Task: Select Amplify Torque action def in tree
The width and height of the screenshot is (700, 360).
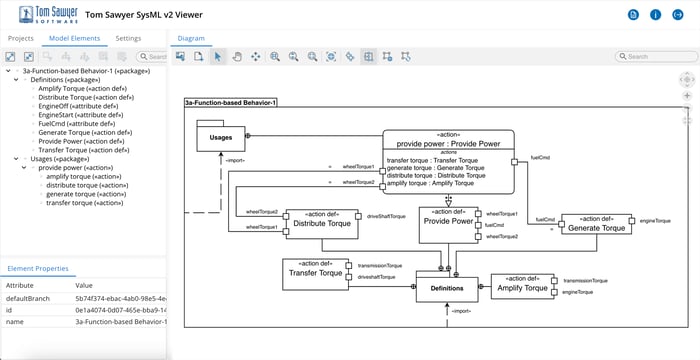Action: (x=83, y=88)
